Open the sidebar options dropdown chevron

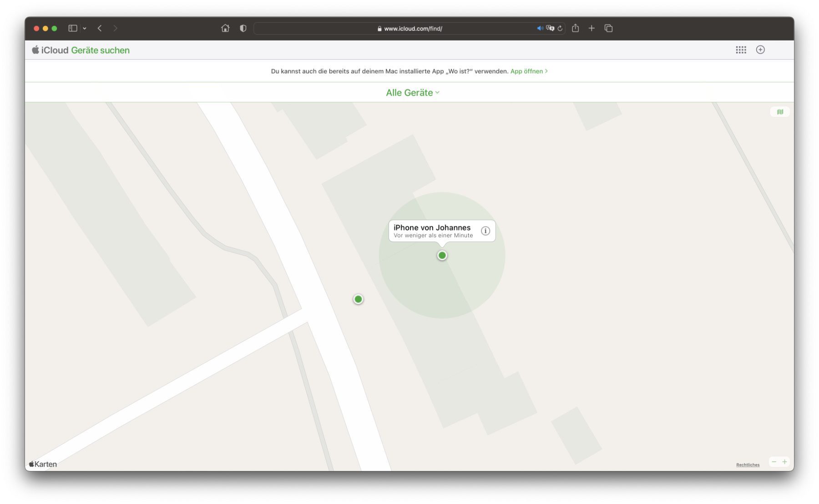[85, 28]
